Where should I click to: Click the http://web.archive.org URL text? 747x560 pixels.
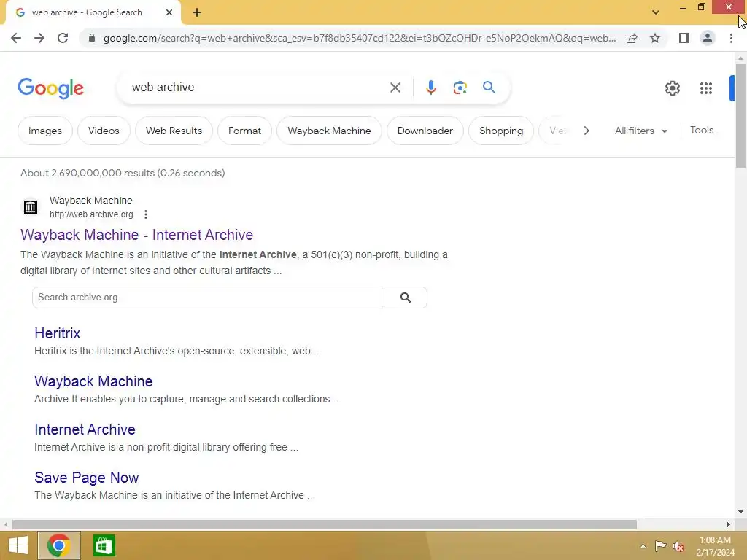[91, 214]
